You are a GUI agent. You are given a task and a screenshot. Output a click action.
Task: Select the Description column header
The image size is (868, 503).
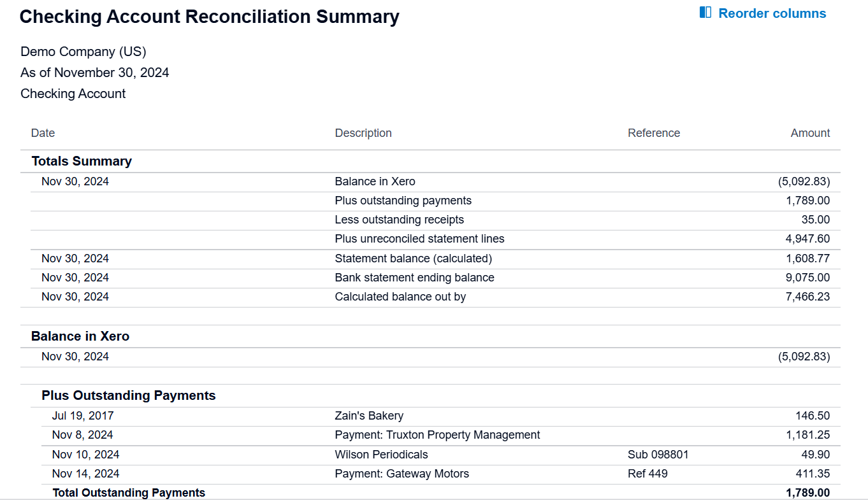coord(363,132)
